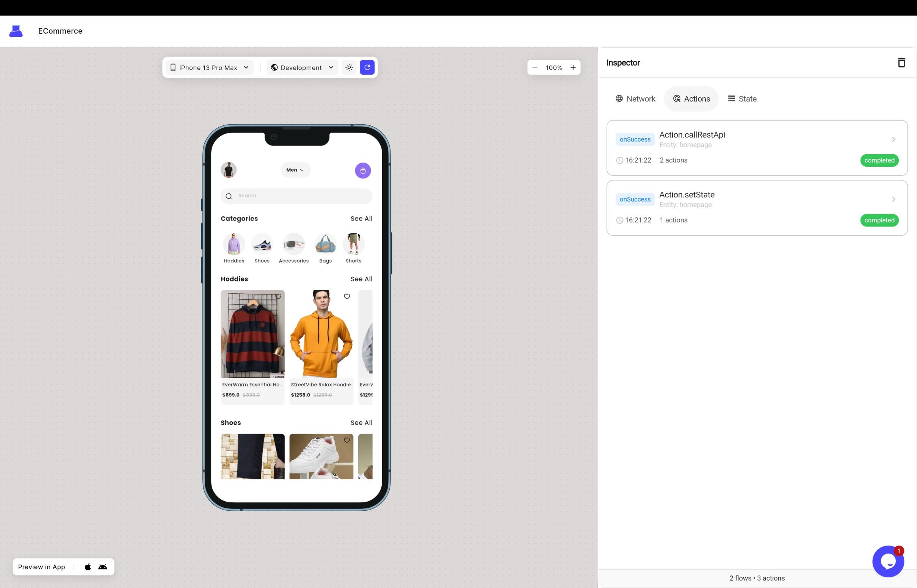
Task: Click the app logo in header
Action: [x=16, y=31]
